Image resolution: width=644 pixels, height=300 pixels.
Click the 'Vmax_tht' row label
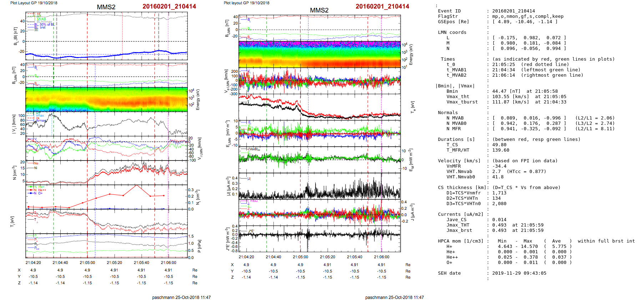(x=458, y=97)
